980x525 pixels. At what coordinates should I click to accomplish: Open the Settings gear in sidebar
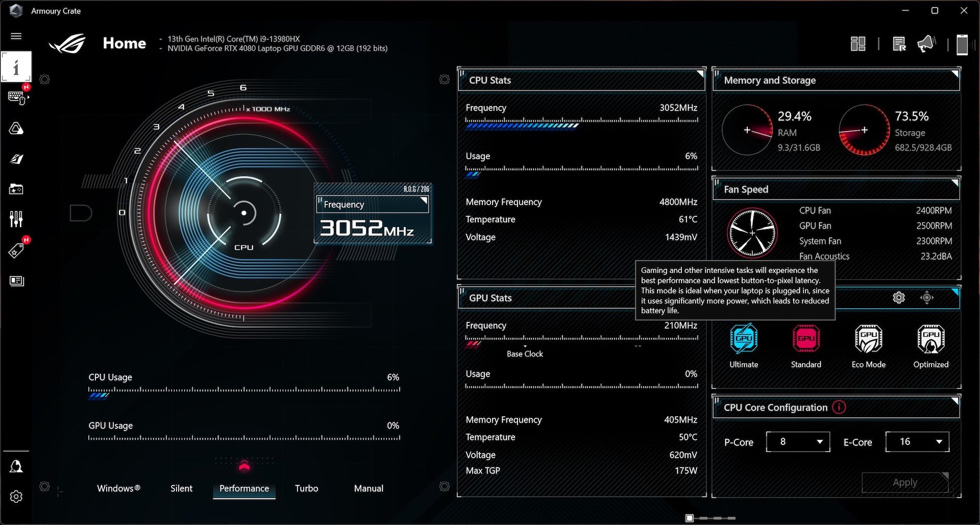tap(16, 497)
